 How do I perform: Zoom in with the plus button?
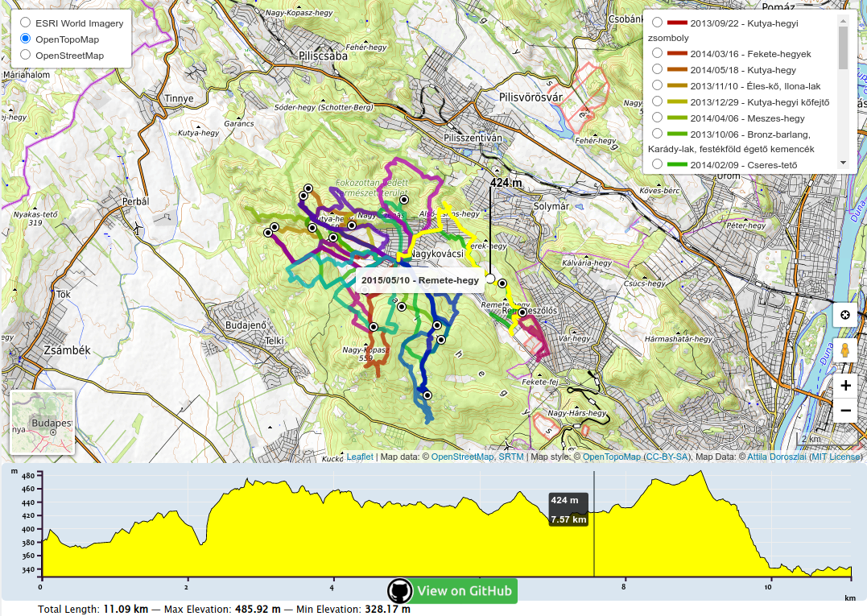845,386
